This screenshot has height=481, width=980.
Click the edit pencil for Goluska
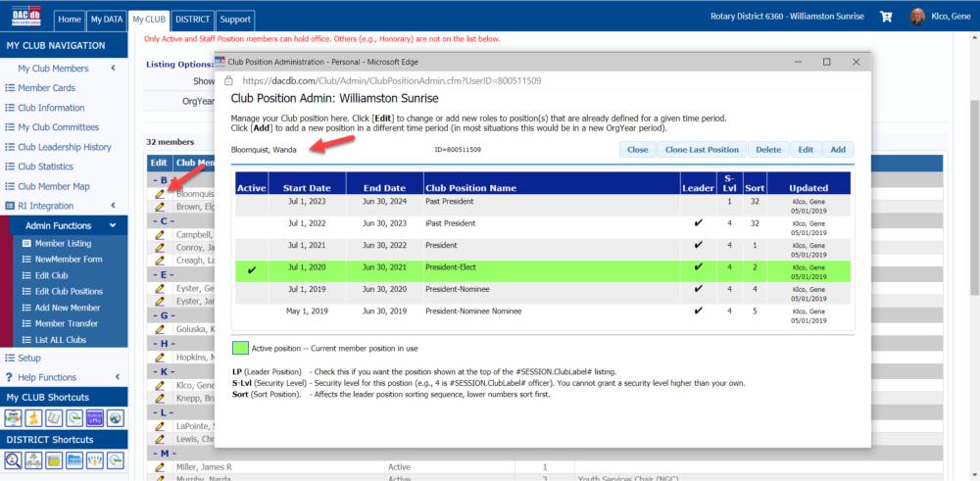coord(160,329)
